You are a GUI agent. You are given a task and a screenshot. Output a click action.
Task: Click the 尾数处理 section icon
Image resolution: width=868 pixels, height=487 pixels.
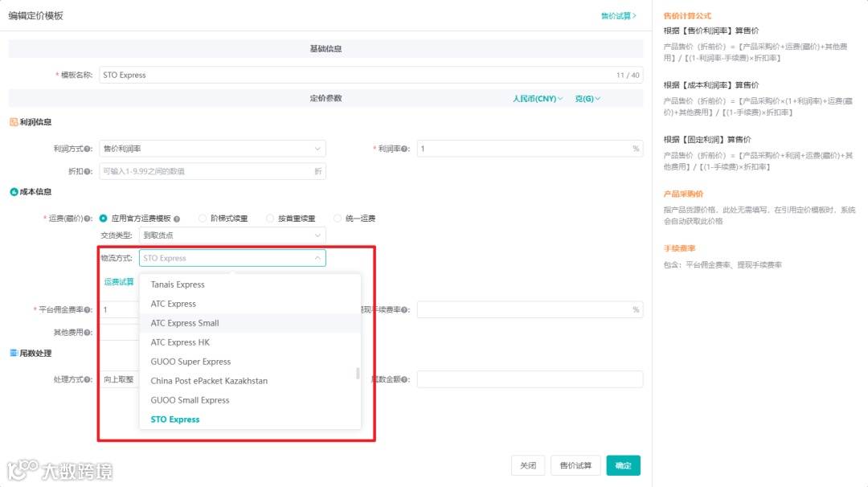pos(14,353)
